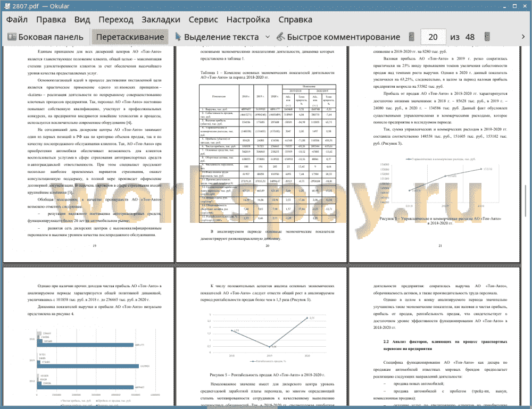Viewport: 532px width, 409px height.
Task: Open Быстрое комментирование quick annotation
Action: pos(338,37)
